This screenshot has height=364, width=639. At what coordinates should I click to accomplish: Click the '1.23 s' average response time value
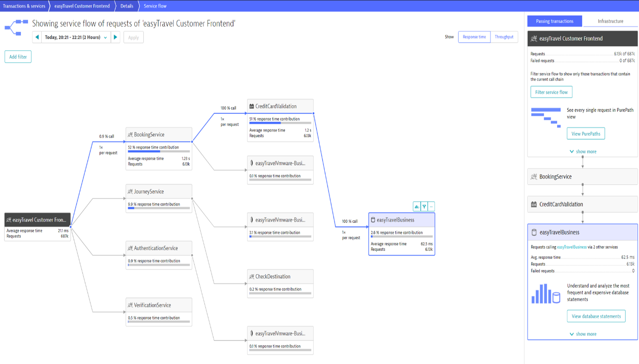click(186, 158)
